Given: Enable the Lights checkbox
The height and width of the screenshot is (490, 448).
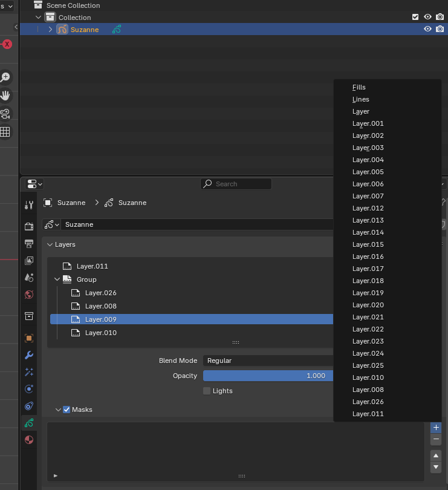Looking at the screenshot, I should [207, 391].
